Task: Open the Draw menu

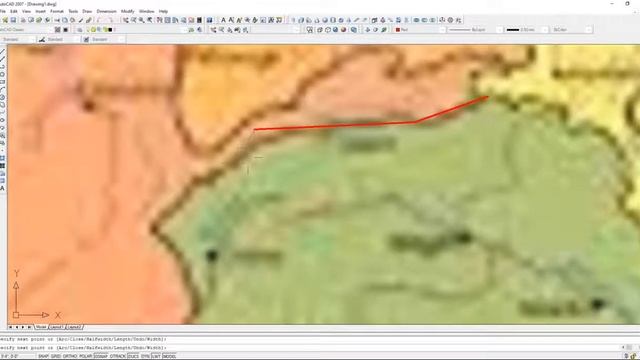Action: point(87,11)
